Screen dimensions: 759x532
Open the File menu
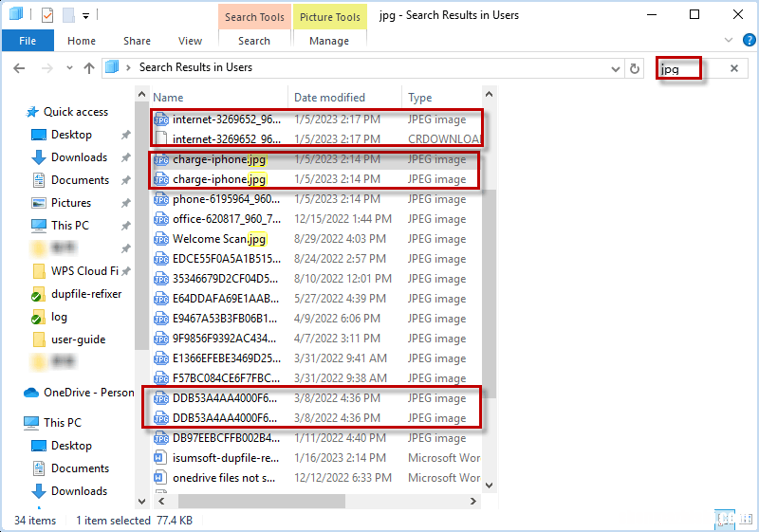[28, 41]
